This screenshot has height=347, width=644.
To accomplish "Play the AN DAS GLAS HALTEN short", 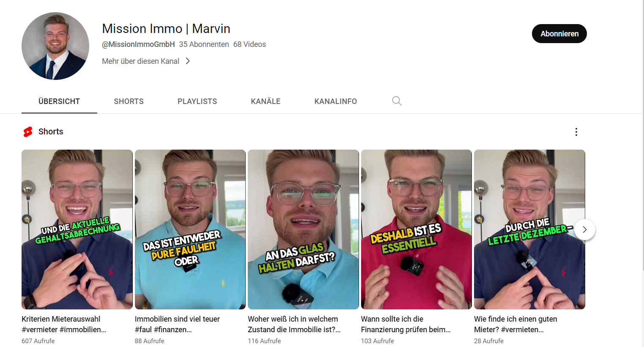I will click(x=303, y=230).
